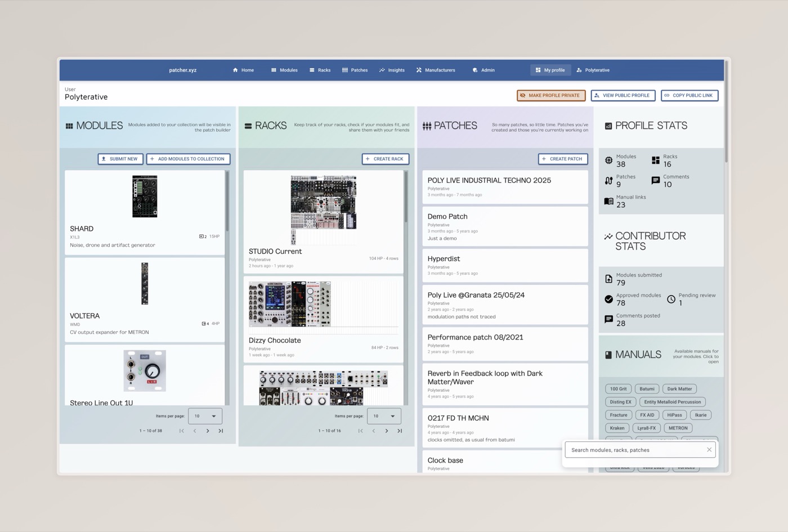Jump to last page of modules
Screen dimensions: 788x532
221,431
